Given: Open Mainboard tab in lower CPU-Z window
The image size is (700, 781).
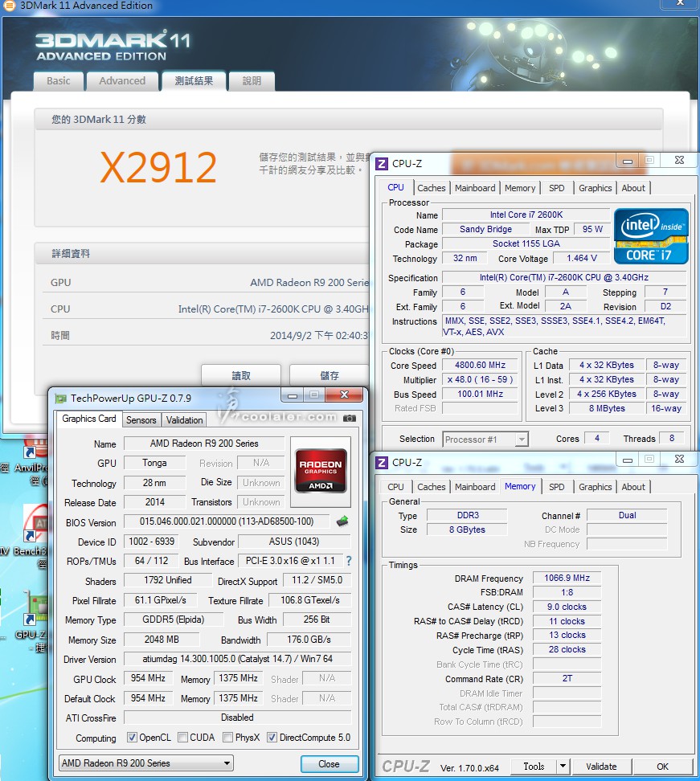Looking at the screenshot, I should [x=475, y=487].
